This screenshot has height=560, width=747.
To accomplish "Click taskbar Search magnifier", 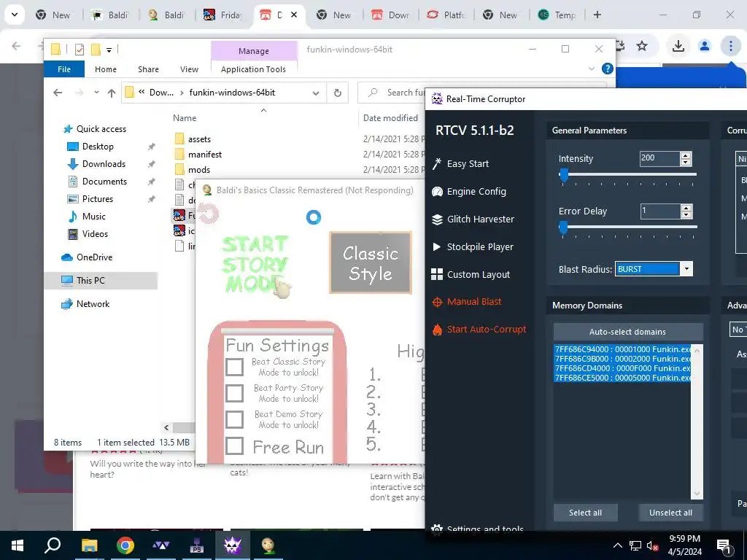I will click(x=53, y=545).
